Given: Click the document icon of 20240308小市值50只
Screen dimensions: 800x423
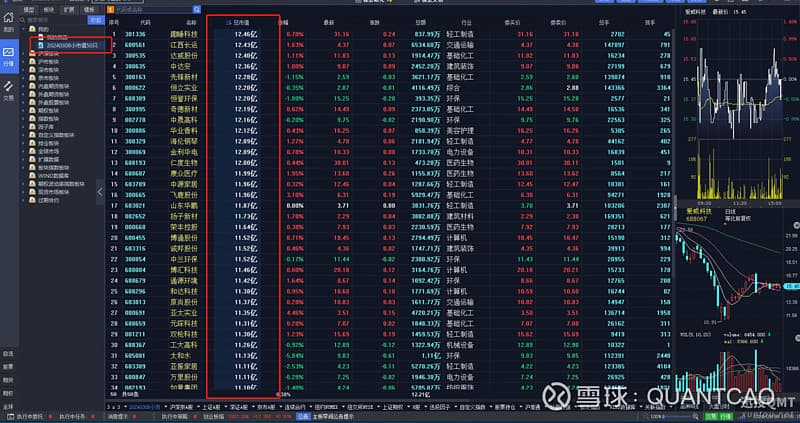Looking at the screenshot, I should coord(42,45).
